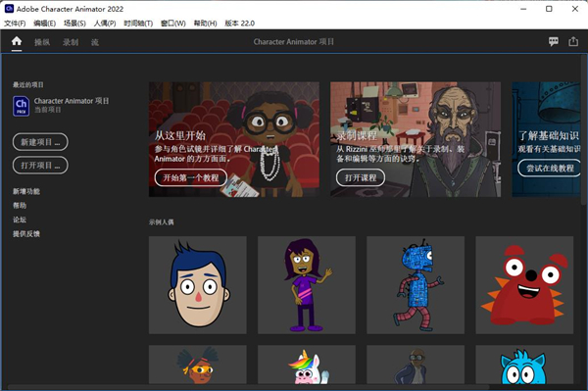This screenshot has height=391, width=588.
Task: Click the share export icon
Action: 573,41
